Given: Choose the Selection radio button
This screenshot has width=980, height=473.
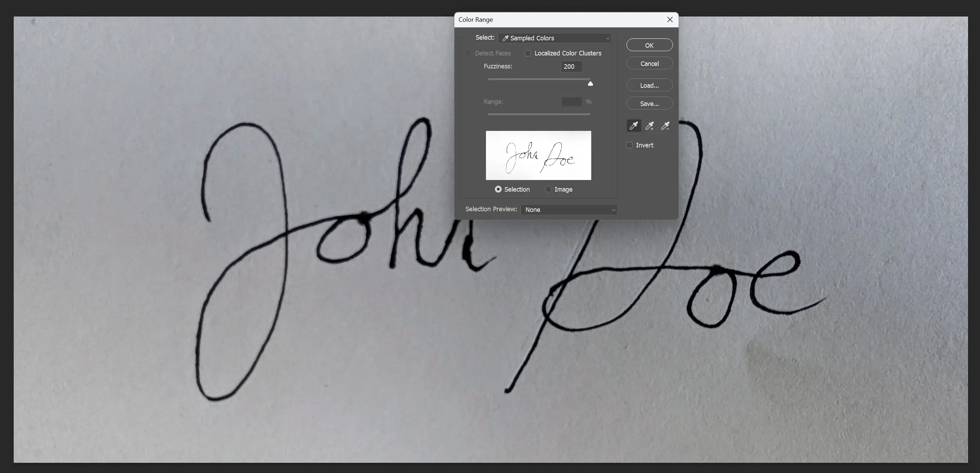Looking at the screenshot, I should coord(498,189).
